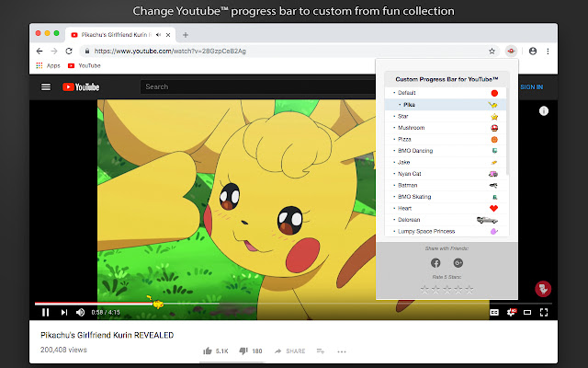Open the YouTube hamburger menu
This screenshot has height=368, width=588.
click(x=46, y=87)
